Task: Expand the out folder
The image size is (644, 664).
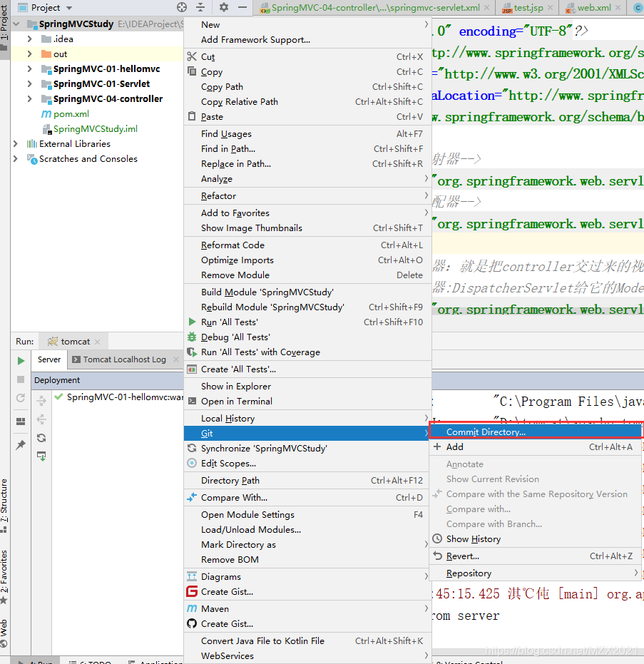Action: click(x=30, y=53)
